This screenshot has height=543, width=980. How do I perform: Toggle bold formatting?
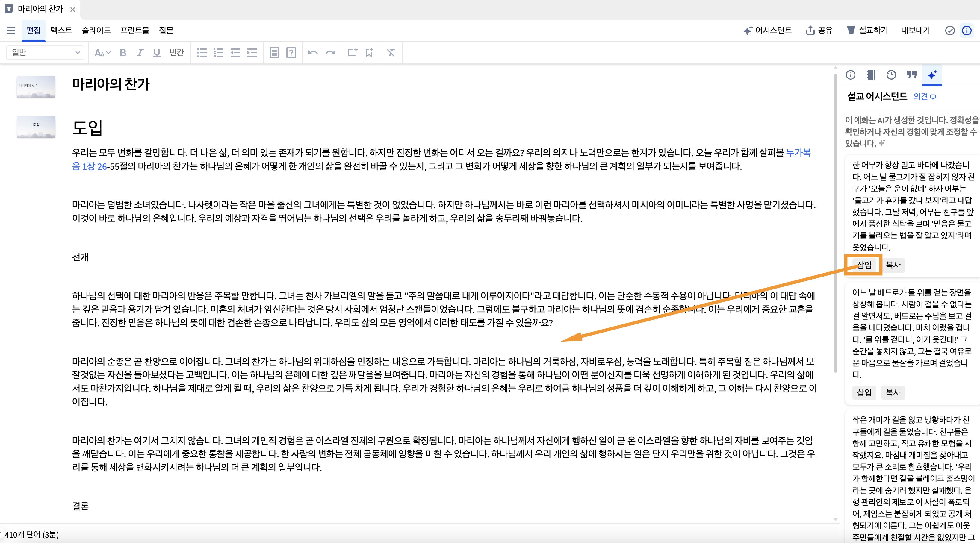[123, 52]
